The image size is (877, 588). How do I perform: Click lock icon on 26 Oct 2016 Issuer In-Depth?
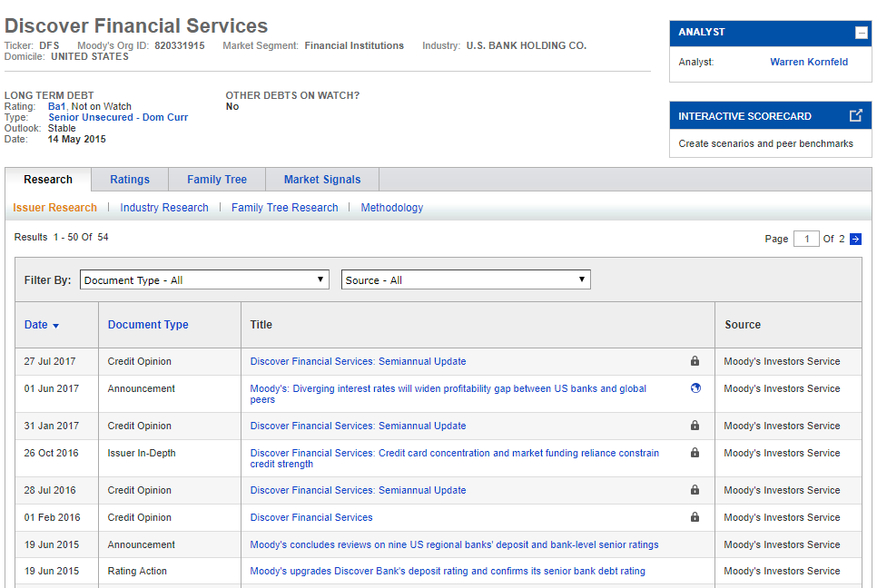pos(695,453)
